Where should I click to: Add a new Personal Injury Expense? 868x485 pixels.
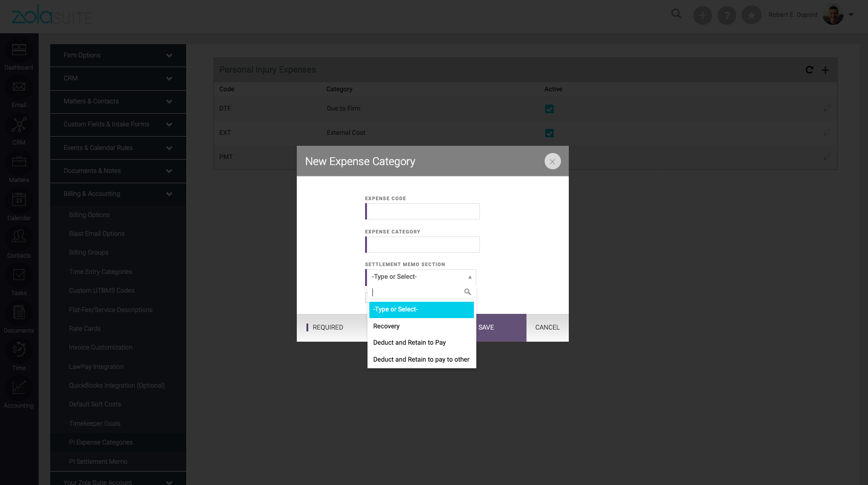point(826,70)
